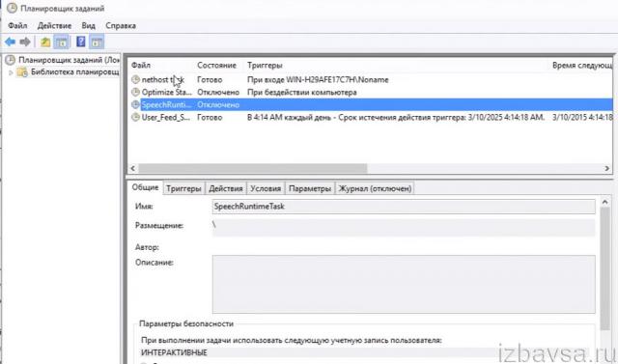Click the task list horizontal scrollbar thumb
The height and width of the screenshot is (364, 618).
coord(253,168)
